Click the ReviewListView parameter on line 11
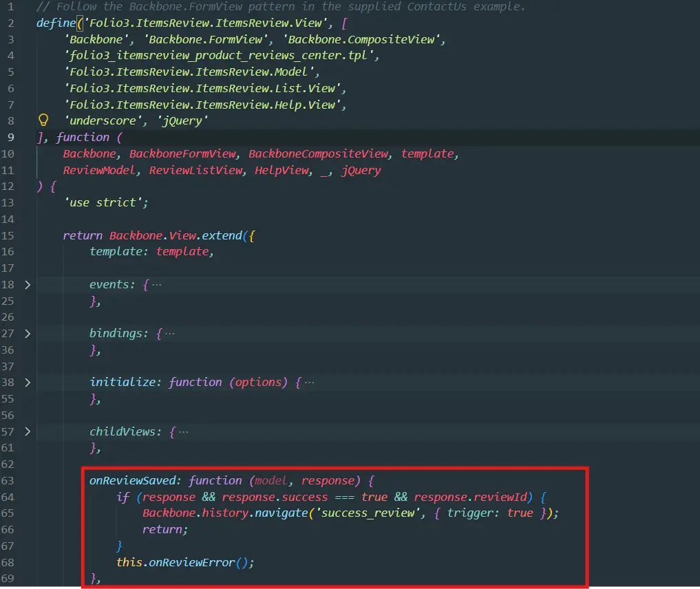This screenshot has height=589, width=700. click(x=196, y=171)
